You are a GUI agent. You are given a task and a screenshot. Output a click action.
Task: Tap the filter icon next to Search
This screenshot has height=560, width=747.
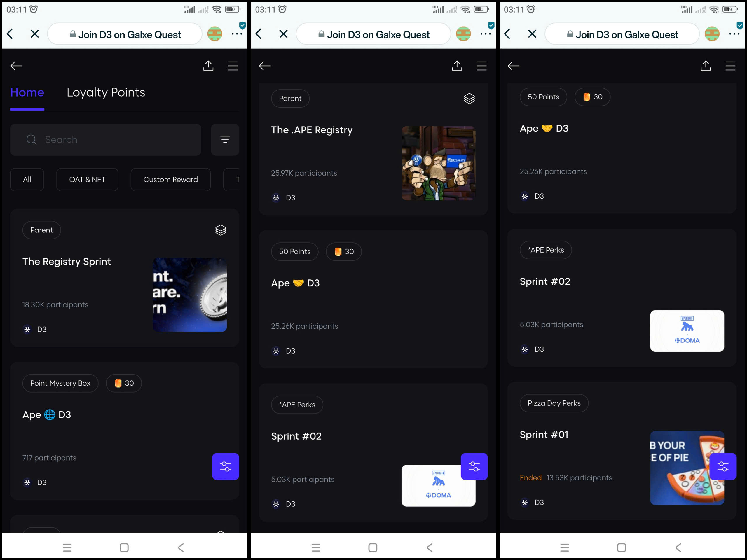(x=225, y=139)
